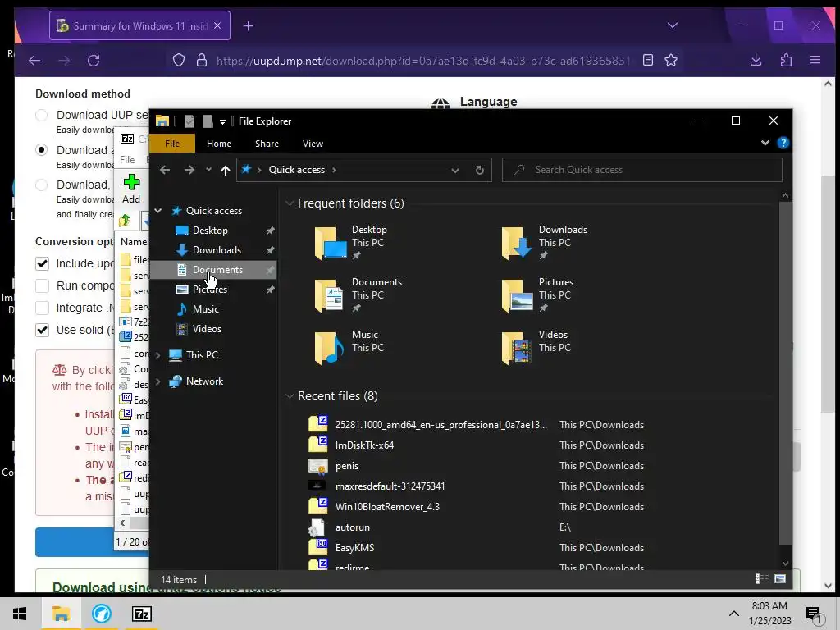This screenshot has height=630, width=840.
Task: Open the Pictures frequent folder icon
Action: click(518, 295)
